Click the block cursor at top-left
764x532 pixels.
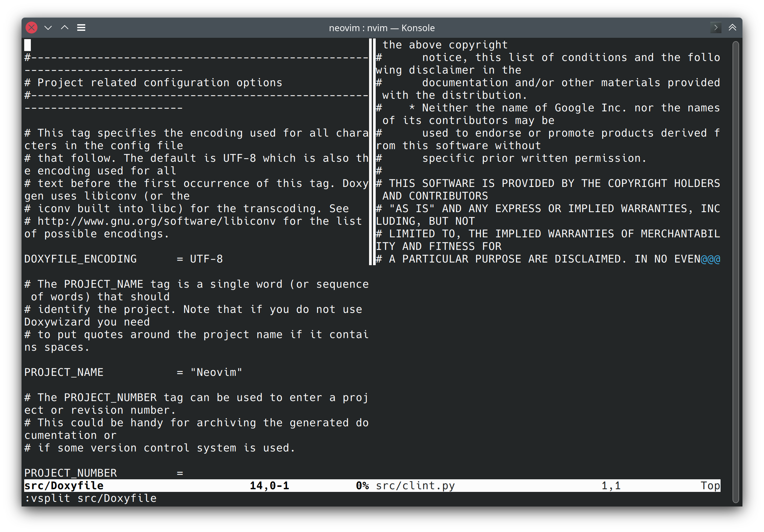28,45
